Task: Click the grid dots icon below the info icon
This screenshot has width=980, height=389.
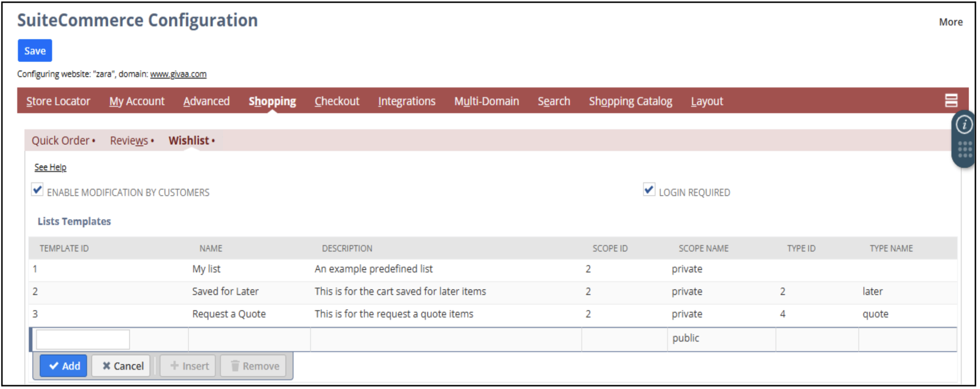Action: (x=964, y=149)
